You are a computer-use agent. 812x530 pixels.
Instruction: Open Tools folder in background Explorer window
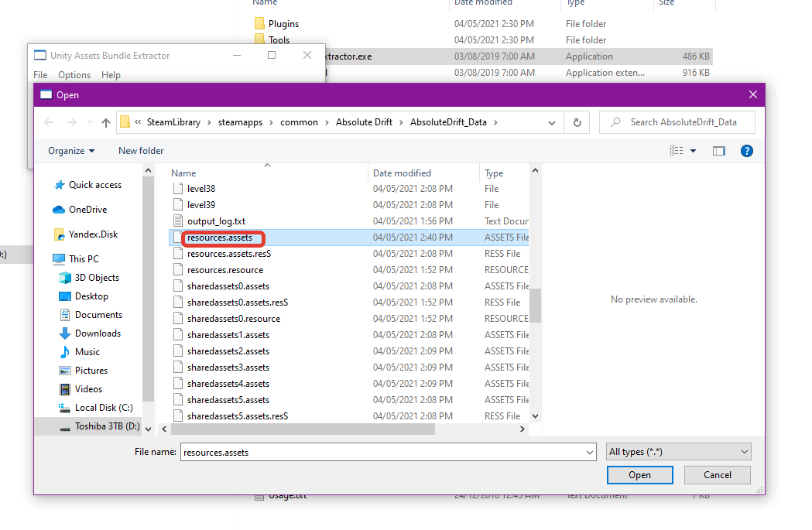point(272,40)
